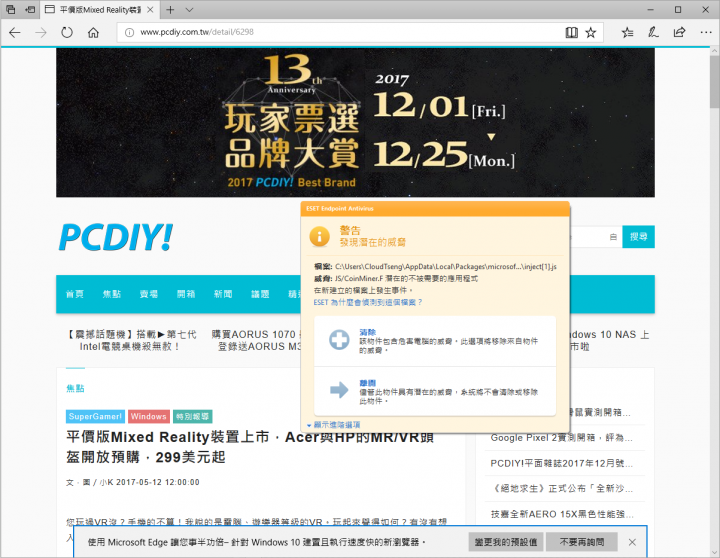Close the Mixed Reality browser tab
Screen dimensions: 720x558
pyautogui.click(x=150, y=10)
